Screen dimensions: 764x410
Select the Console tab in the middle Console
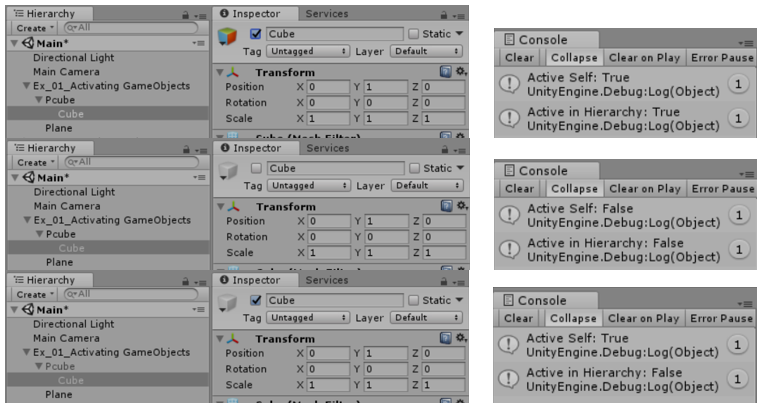point(547,171)
